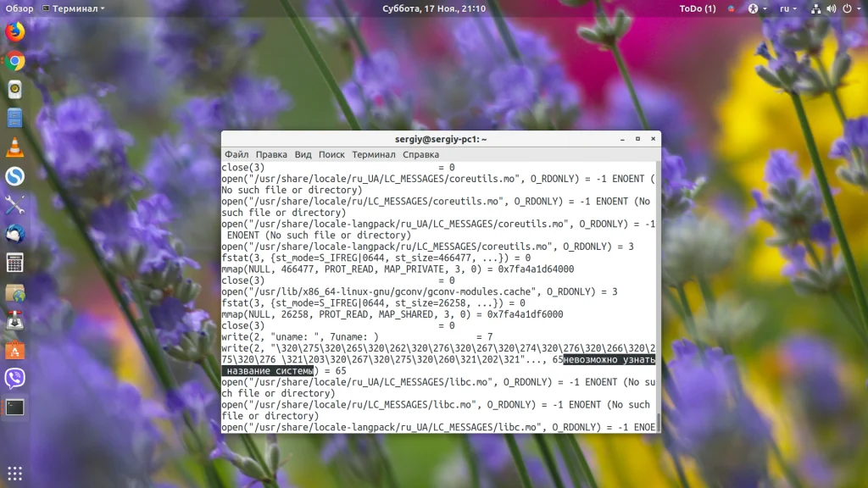Open the Справка menu in terminal
Screen dimensions: 868x488
coord(420,154)
